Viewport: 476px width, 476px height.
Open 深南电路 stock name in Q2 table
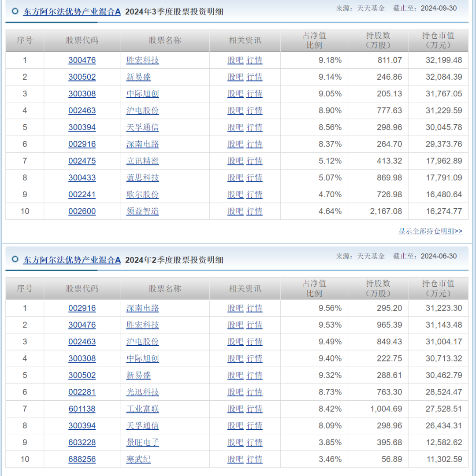coord(142,308)
